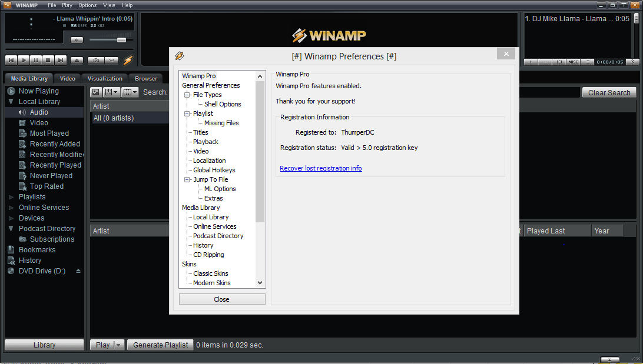Select DJ Mike Llama track in playlist
The height and width of the screenshot is (364, 643).
pyautogui.click(x=577, y=18)
